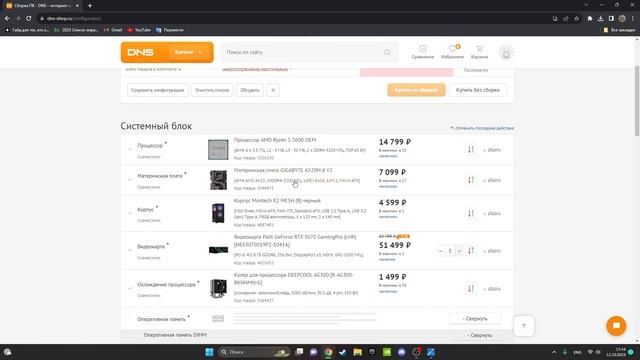Screen dimensions: 640x360
Task: Click Купить без сборки button
Action: [478, 90]
